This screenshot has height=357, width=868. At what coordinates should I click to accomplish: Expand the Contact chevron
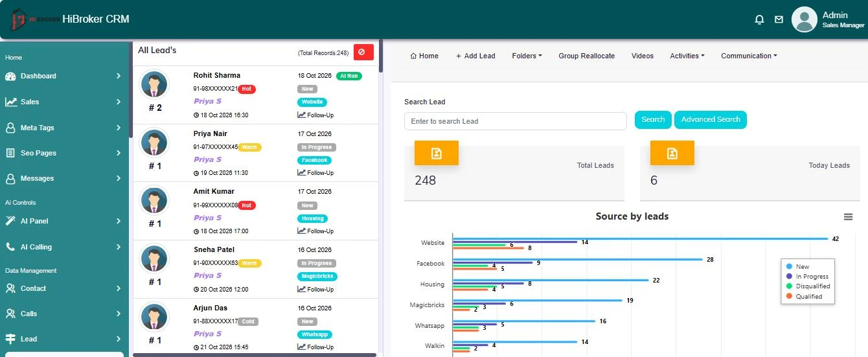(x=119, y=288)
